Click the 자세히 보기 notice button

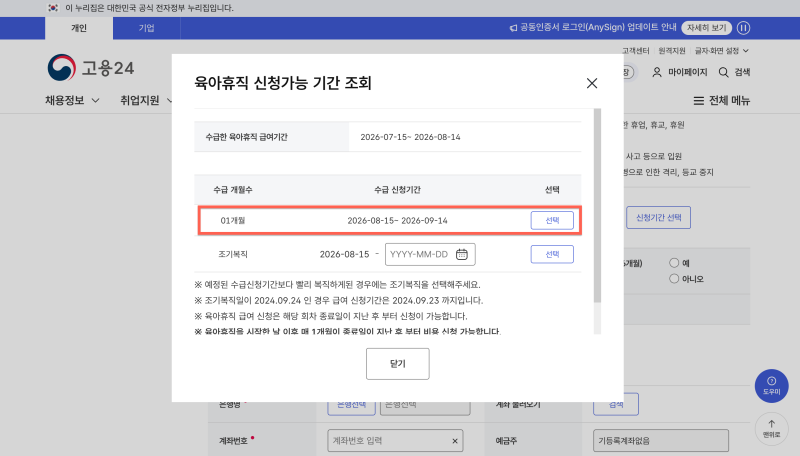[x=706, y=28]
